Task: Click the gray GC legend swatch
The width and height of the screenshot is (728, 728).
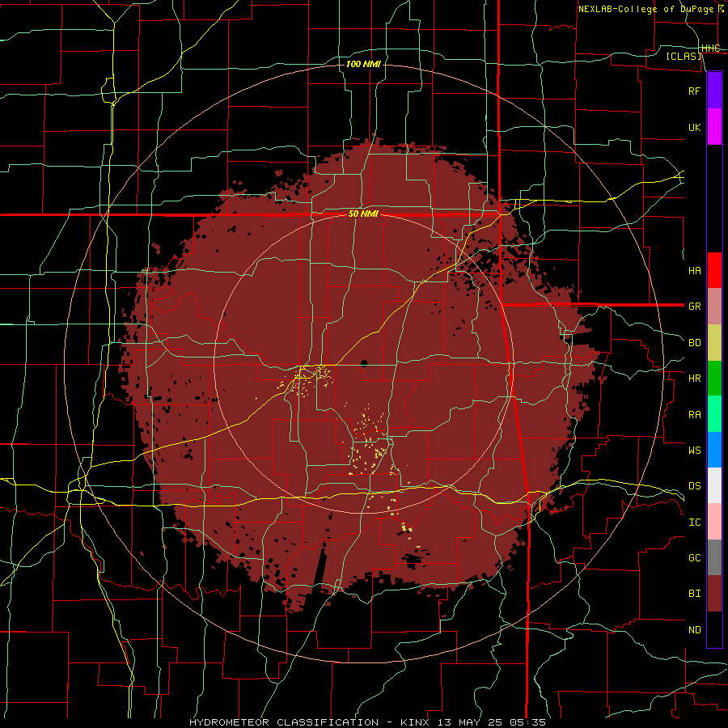Action: point(714,557)
